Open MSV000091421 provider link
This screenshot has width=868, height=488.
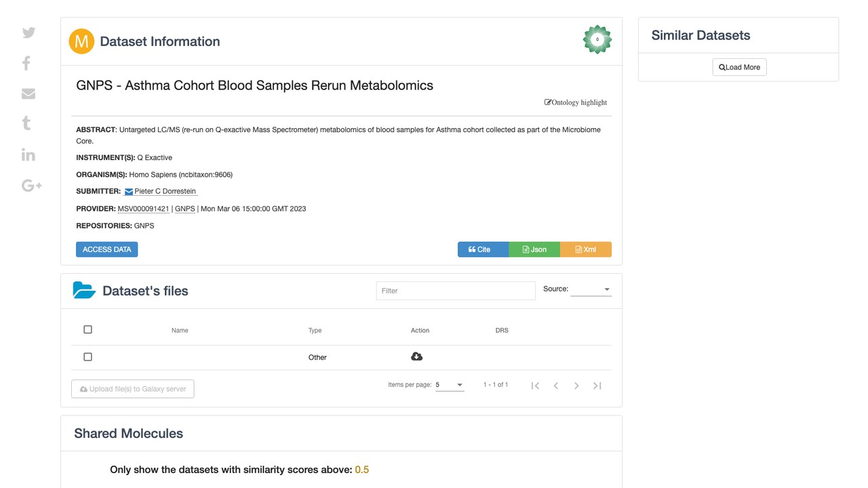(144, 209)
